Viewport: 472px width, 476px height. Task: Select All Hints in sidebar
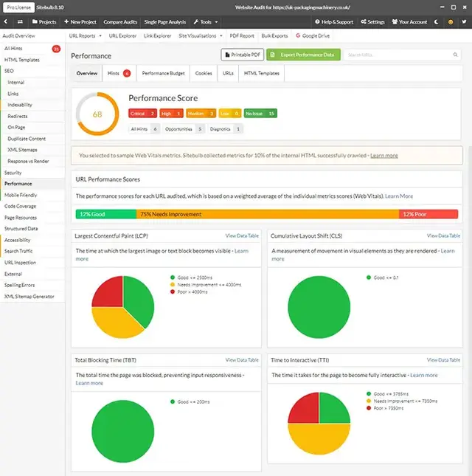(x=13, y=49)
